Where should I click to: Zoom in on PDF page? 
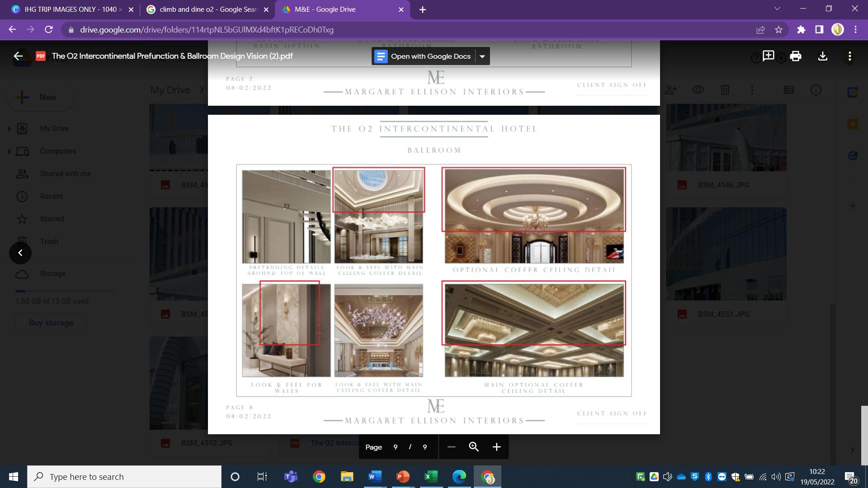(x=496, y=447)
